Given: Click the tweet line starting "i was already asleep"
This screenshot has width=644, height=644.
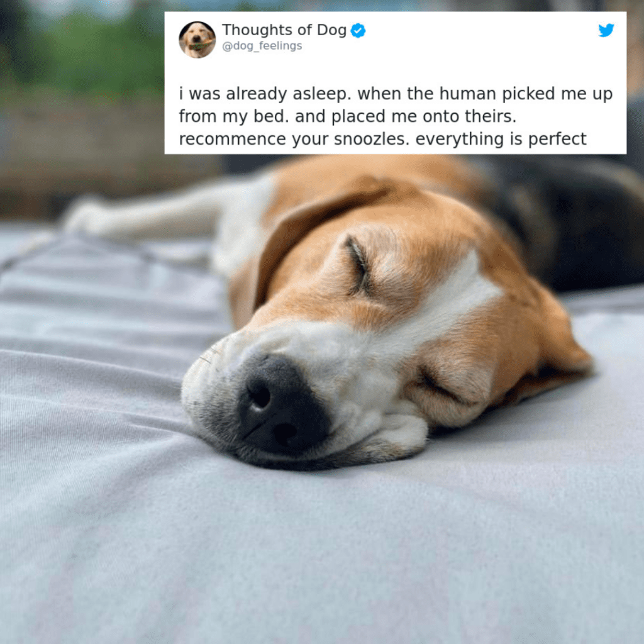Looking at the screenshot, I should coord(396,94).
